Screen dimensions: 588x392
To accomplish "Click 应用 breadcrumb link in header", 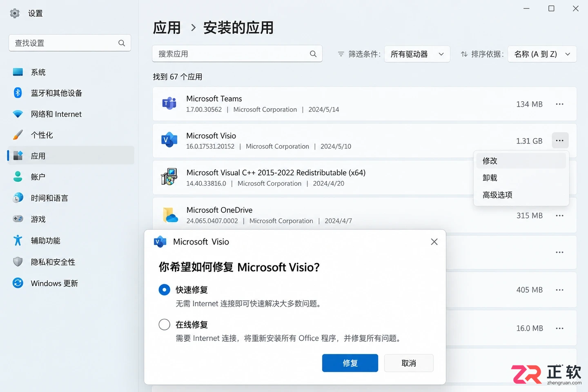I will 167,28.
